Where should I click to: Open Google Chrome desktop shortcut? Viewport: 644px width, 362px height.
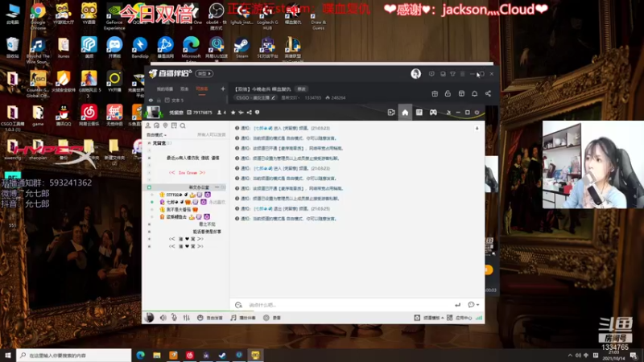coord(38,16)
